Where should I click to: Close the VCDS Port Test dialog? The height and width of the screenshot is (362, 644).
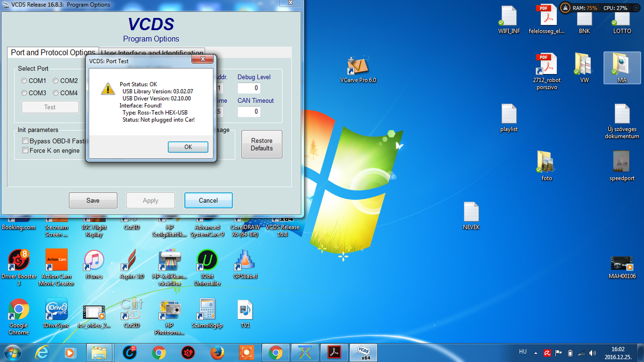pos(203,59)
